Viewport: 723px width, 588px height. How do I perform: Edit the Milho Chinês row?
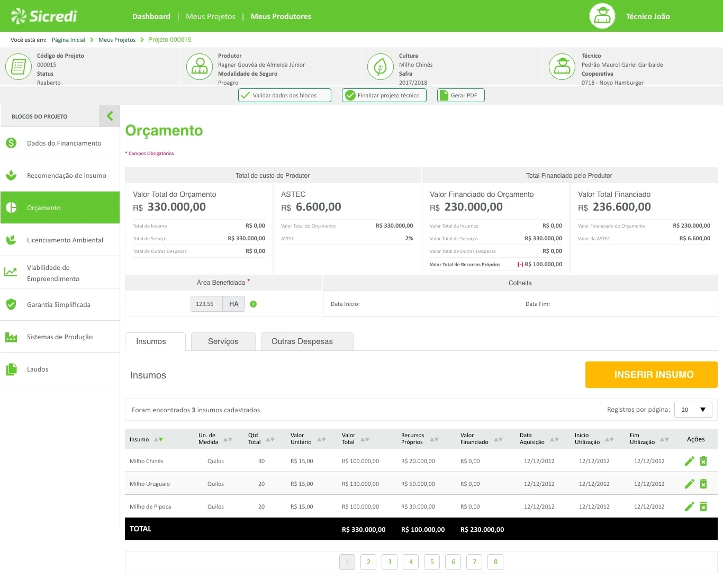tap(689, 461)
